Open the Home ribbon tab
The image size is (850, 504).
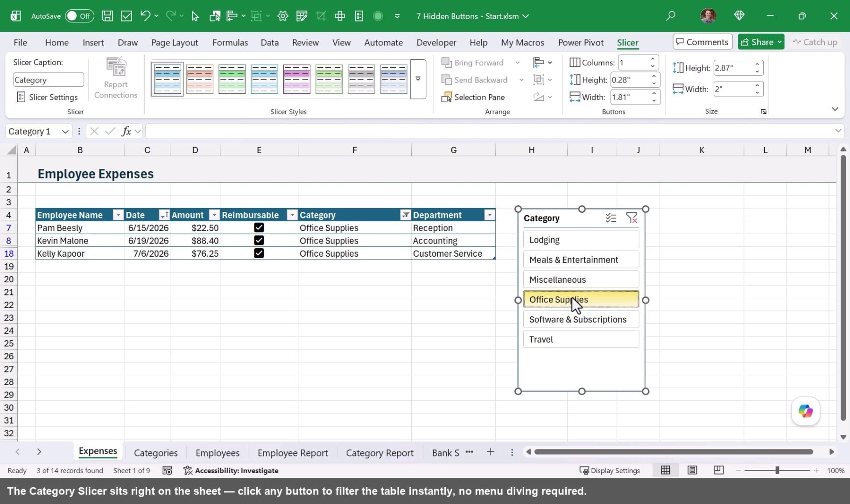point(57,42)
